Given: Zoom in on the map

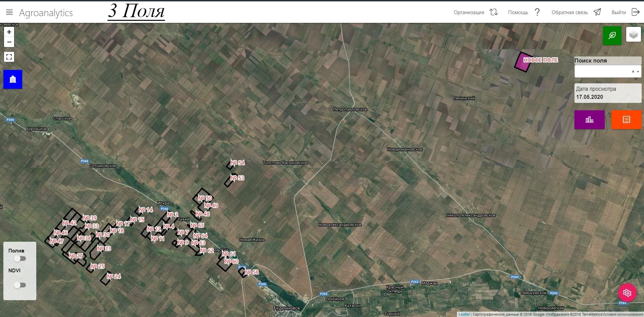Looking at the screenshot, I should (x=9, y=32).
